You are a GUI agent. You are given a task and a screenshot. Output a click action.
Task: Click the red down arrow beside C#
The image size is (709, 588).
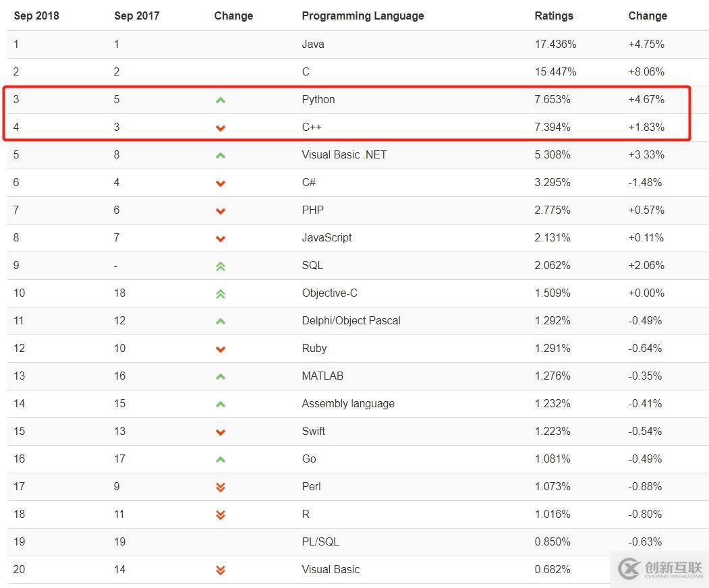coord(220,183)
